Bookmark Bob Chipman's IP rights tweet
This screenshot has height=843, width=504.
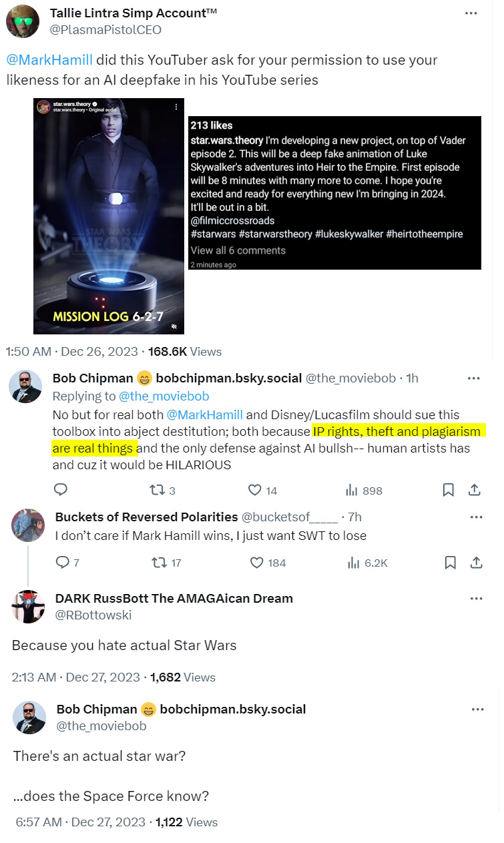coord(449,490)
